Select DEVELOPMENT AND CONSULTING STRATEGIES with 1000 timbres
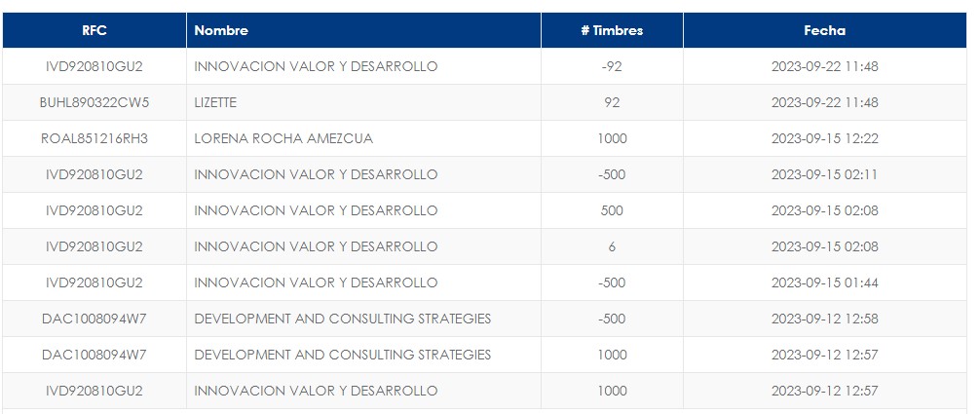Image resolution: width=980 pixels, height=414 pixels. tap(342, 355)
